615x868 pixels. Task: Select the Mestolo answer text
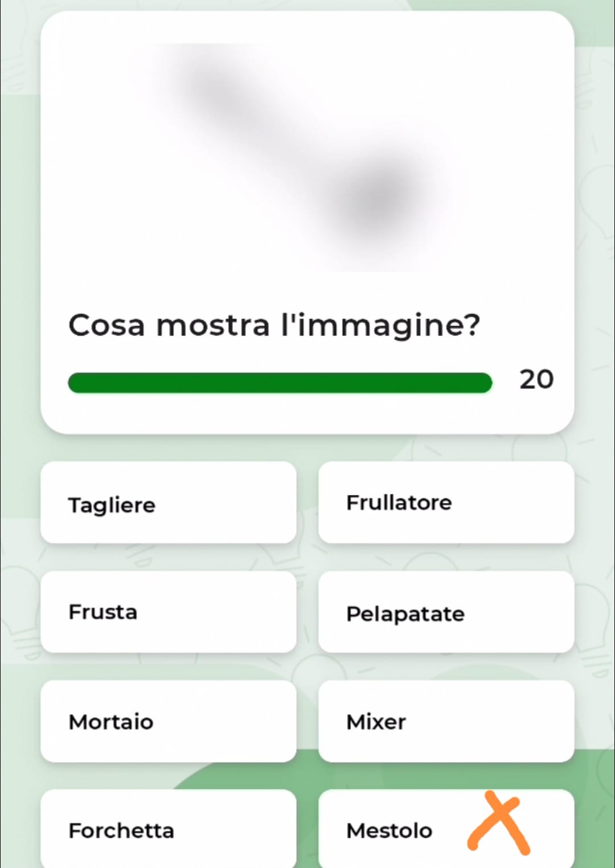(389, 830)
